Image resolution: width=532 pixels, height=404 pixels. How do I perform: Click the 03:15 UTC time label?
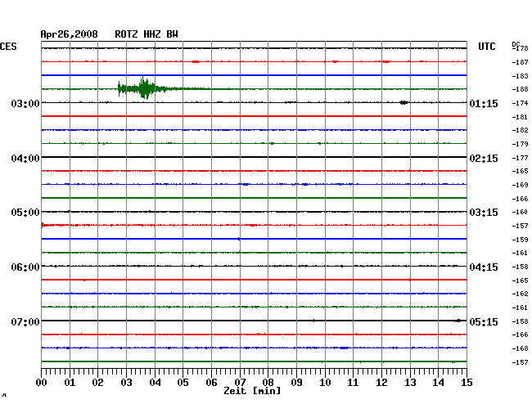[x=484, y=213]
